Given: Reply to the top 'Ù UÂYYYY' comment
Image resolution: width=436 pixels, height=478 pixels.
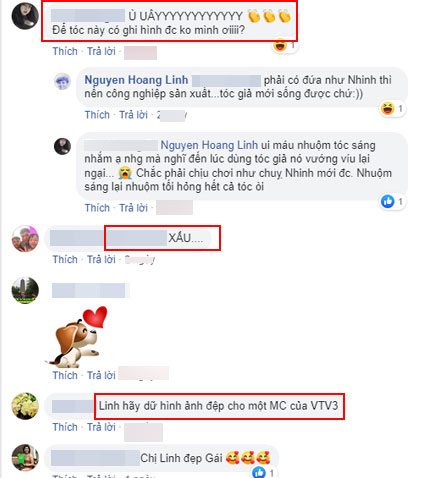Looking at the screenshot, I should [x=101, y=51].
